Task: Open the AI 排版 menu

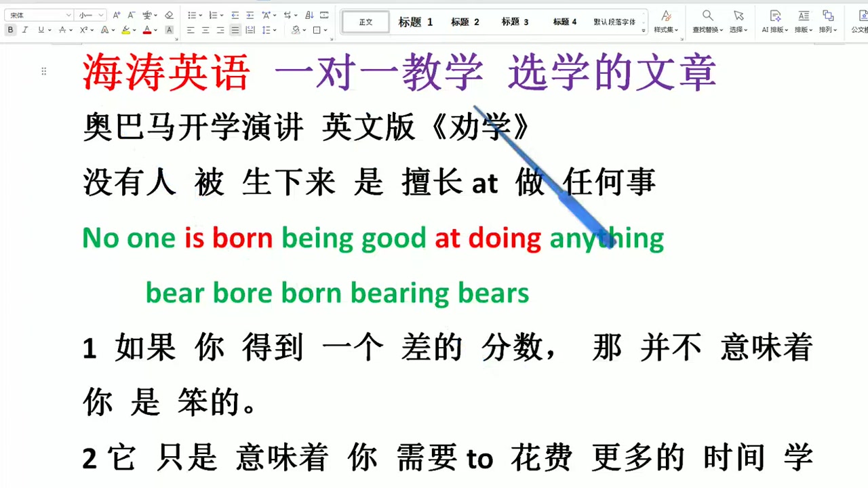Action: pos(775,22)
